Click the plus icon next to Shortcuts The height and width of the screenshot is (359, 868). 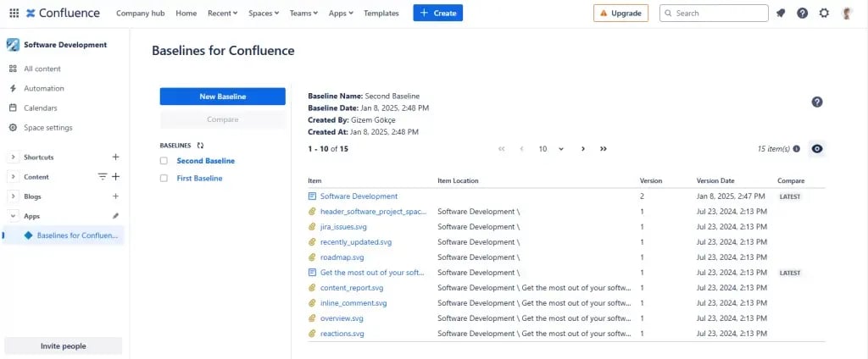[x=116, y=157]
